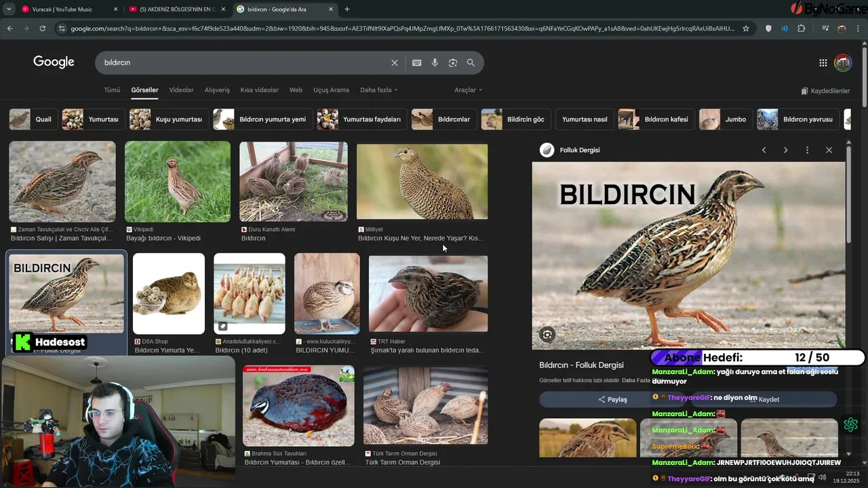The width and height of the screenshot is (868, 488).
Task: Submit search with the magnifier icon
Action: tap(471, 62)
